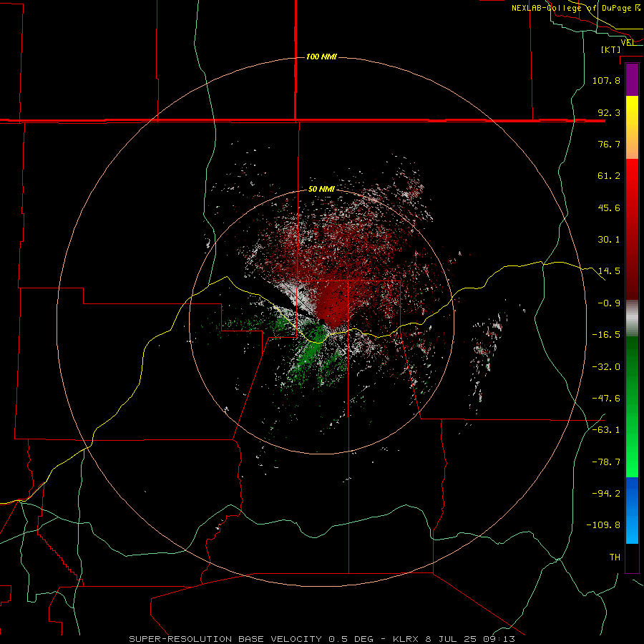
Task: Click the [KT] units label
Action: coord(611,49)
